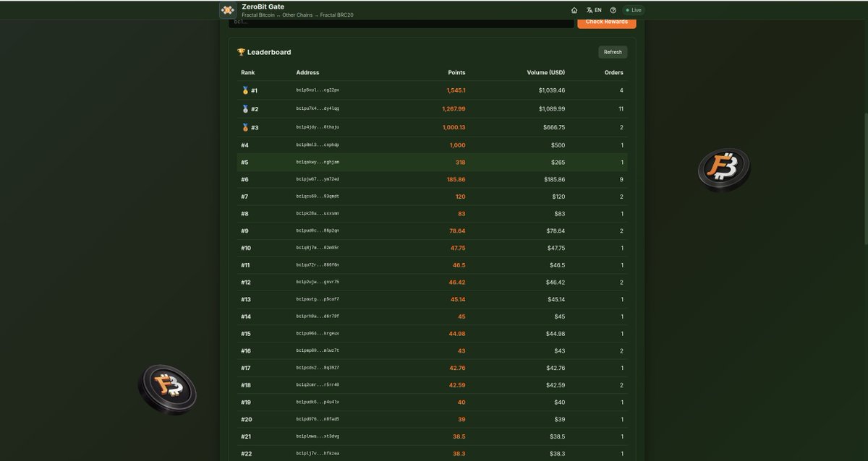
Task: Click points value 1,267.99
Action: (x=454, y=109)
